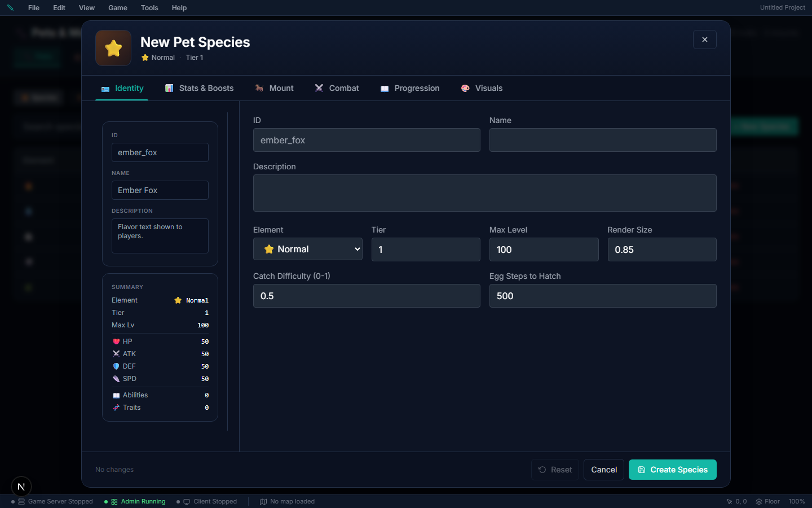Click the ID field containing ember_fox
This screenshot has height=508, width=812.
[367, 140]
